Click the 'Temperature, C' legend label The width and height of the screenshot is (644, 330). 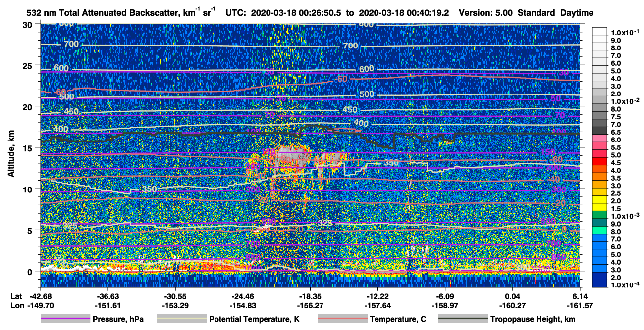point(398,320)
